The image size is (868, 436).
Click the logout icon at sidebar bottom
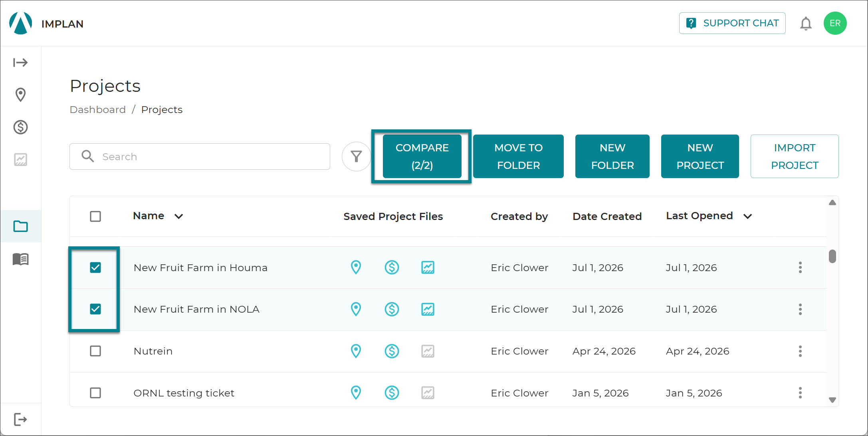coord(20,419)
